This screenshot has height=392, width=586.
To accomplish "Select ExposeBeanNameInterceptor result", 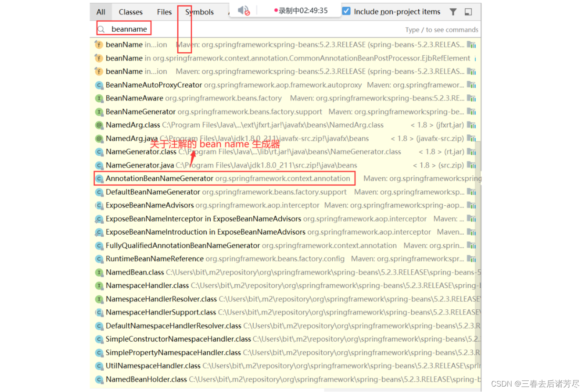I will click(x=286, y=218).
